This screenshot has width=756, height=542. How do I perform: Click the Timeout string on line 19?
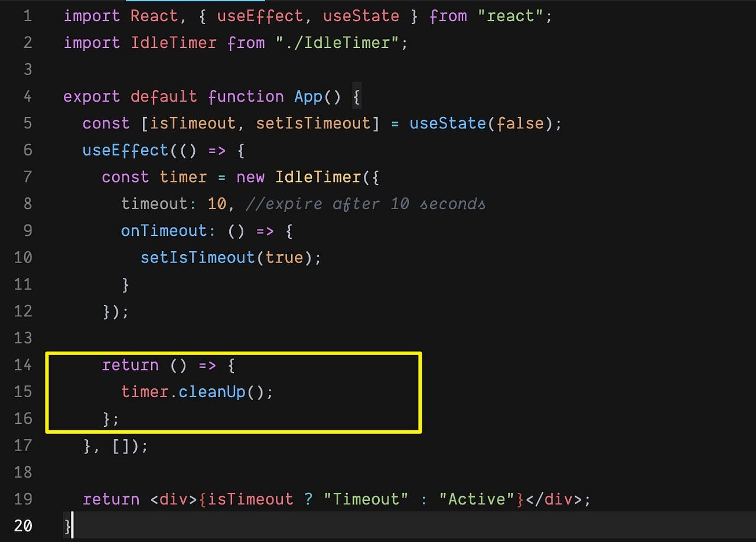[365, 499]
